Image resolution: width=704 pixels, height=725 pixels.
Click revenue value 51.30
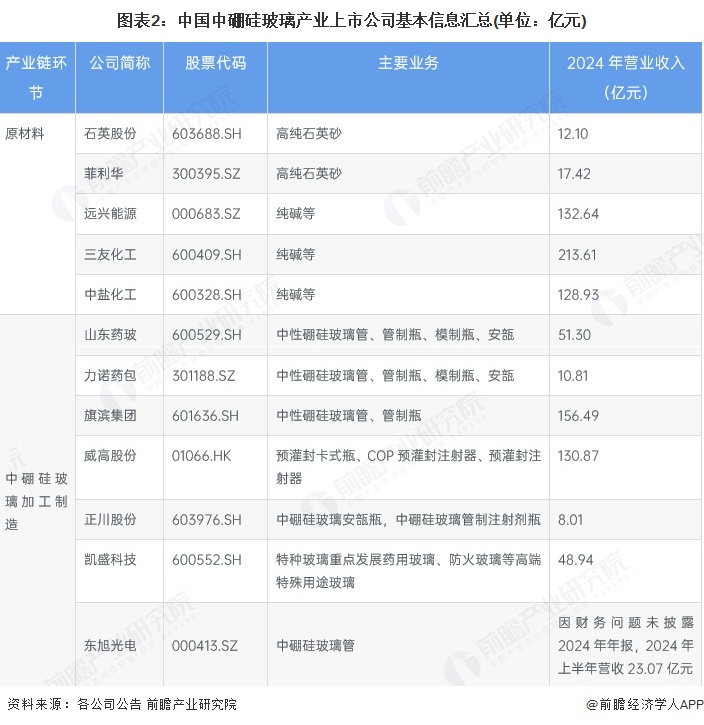574,335
